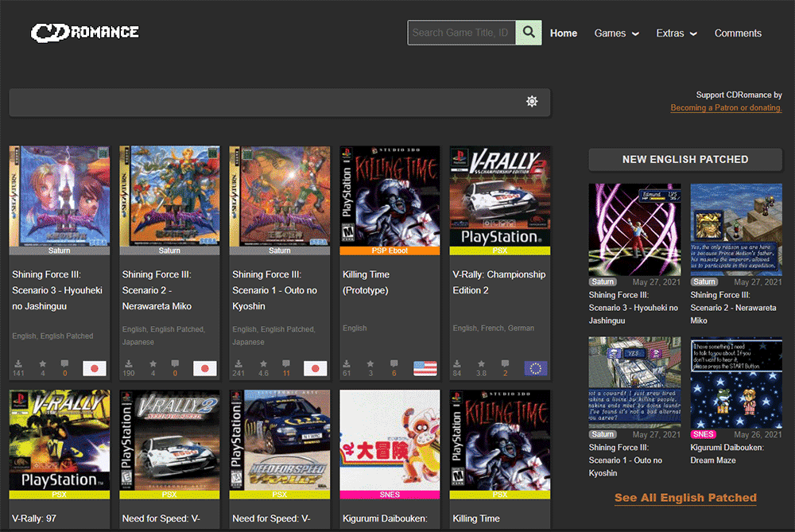The width and height of the screenshot is (795, 532).
Task: Click download icon on V-Rally Championship Edition 2 card
Action: 457,363
